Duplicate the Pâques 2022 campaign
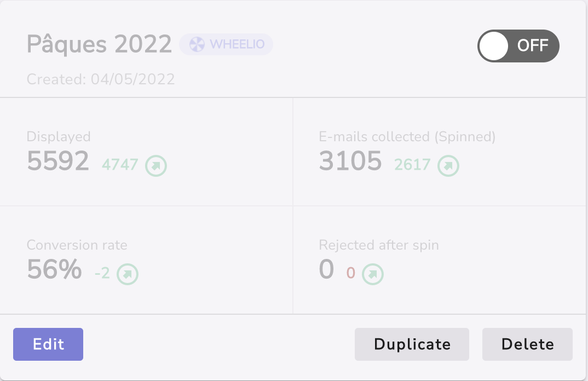The image size is (588, 381). coord(412,344)
